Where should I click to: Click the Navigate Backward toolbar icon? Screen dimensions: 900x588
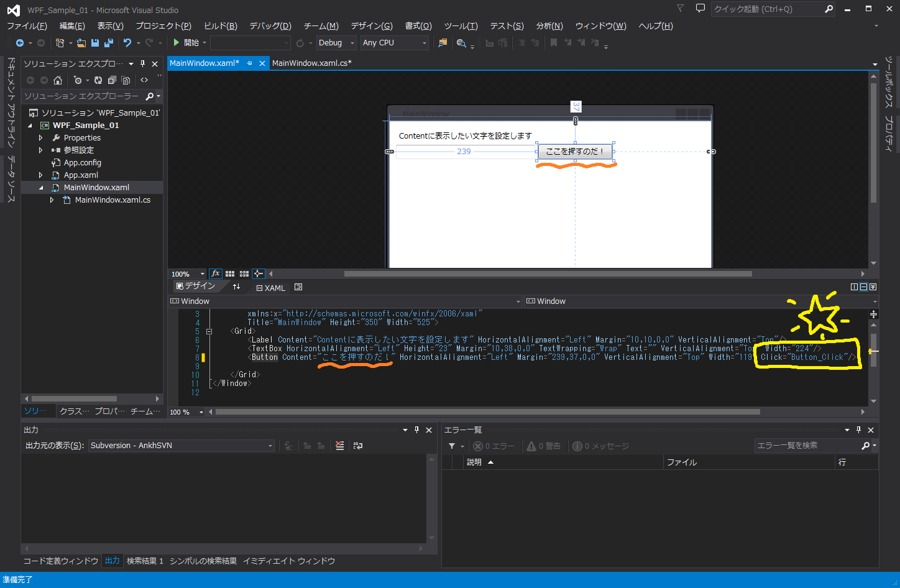20,43
